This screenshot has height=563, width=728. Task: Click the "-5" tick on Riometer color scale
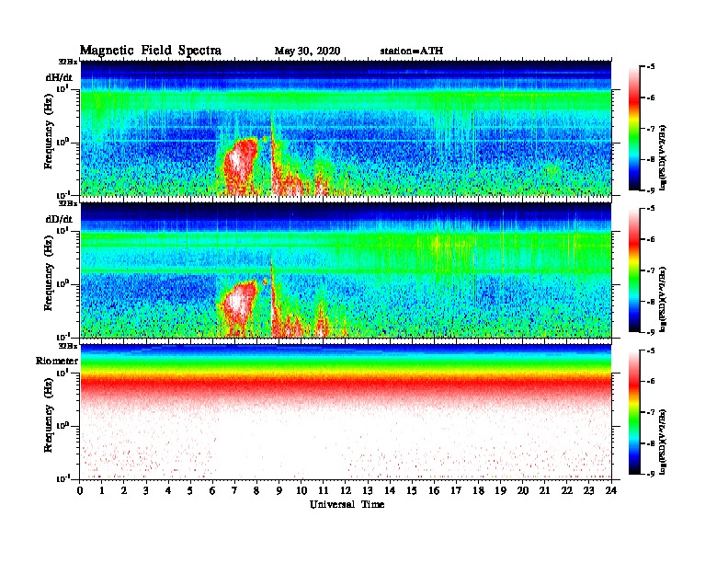[651, 350]
